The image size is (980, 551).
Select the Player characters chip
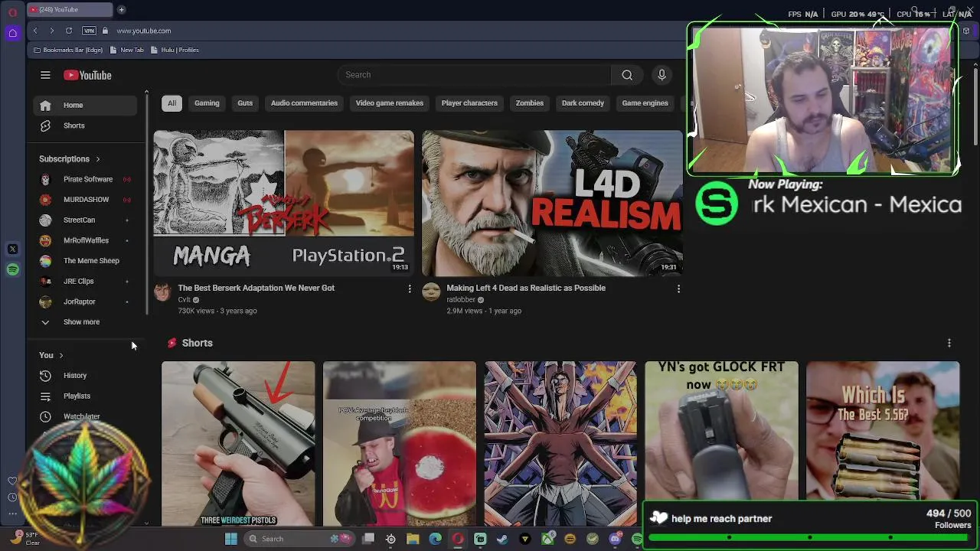coord(469,103)
